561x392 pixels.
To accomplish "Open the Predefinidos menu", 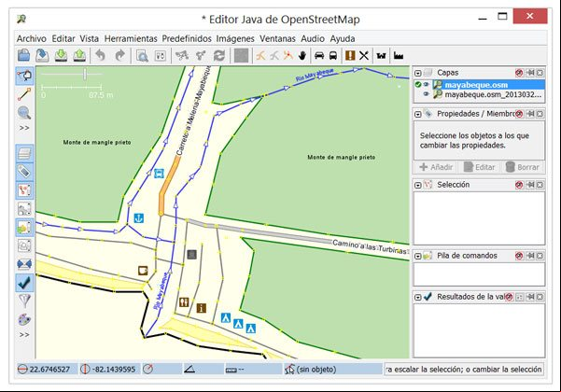I will pyautogui.click(x=187, y=38).
